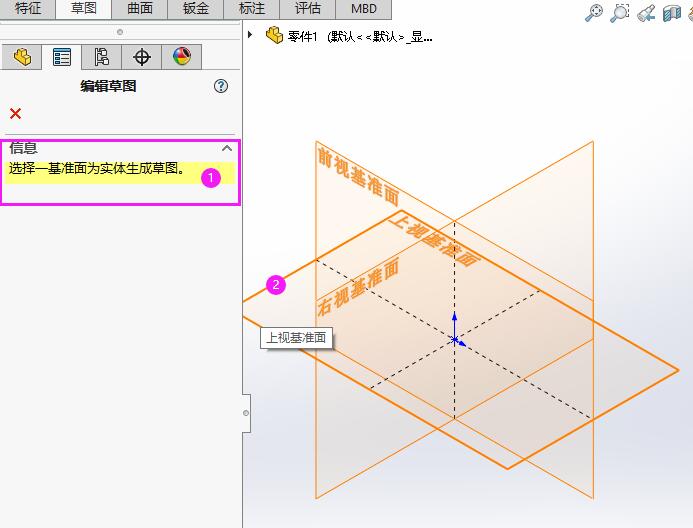Open the 标注 tab
The image size is (693, 528).
point(251,9)
